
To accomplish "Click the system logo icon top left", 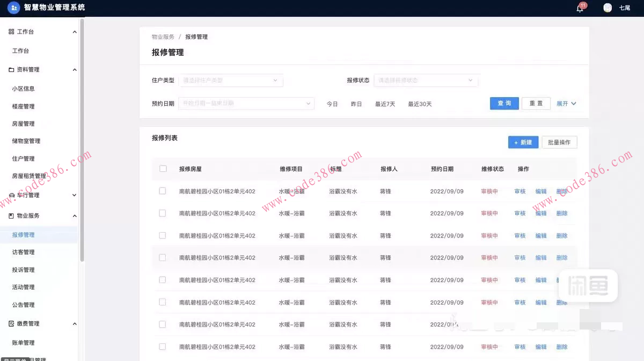I will point(13,8).
